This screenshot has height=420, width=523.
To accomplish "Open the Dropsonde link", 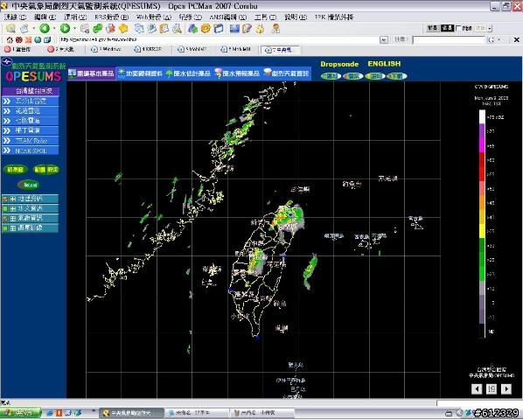I will coord(339,64).
